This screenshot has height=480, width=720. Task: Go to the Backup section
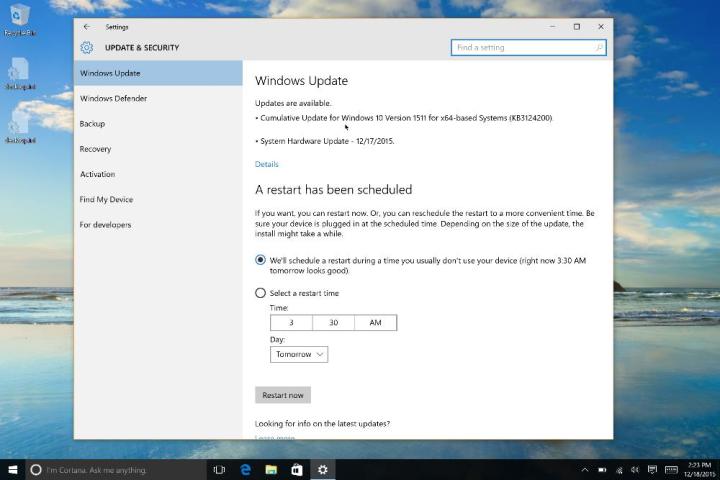click(158, 124)
